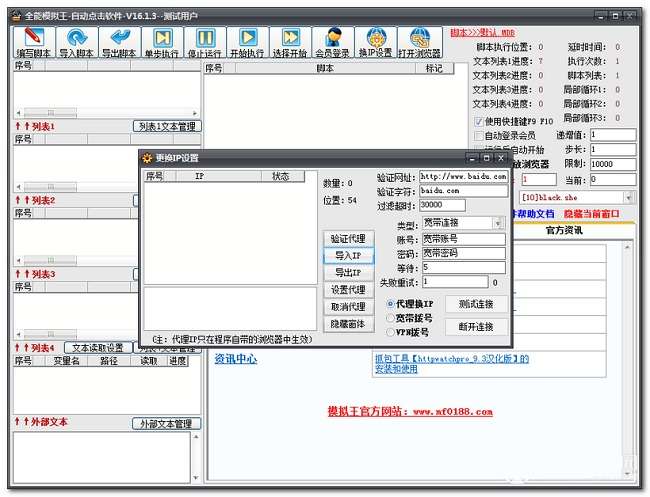Click the 列表1 horizontal scrollbar
The height and width of the screenshot is (497, 650).
click(x=107, y=113)
